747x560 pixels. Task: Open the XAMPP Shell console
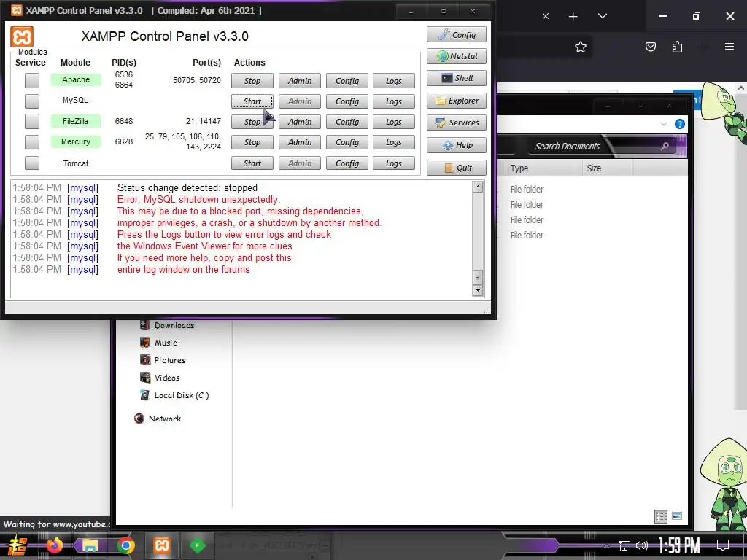point(457,78)
